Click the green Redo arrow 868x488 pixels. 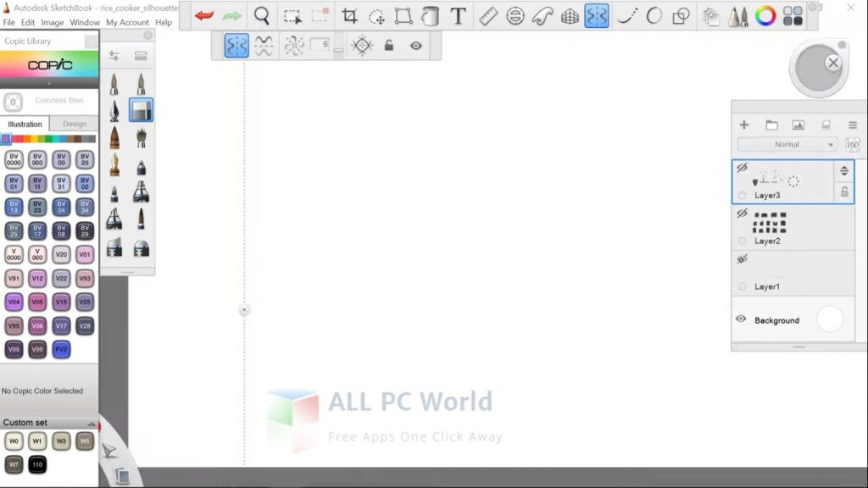pos(232,15)
